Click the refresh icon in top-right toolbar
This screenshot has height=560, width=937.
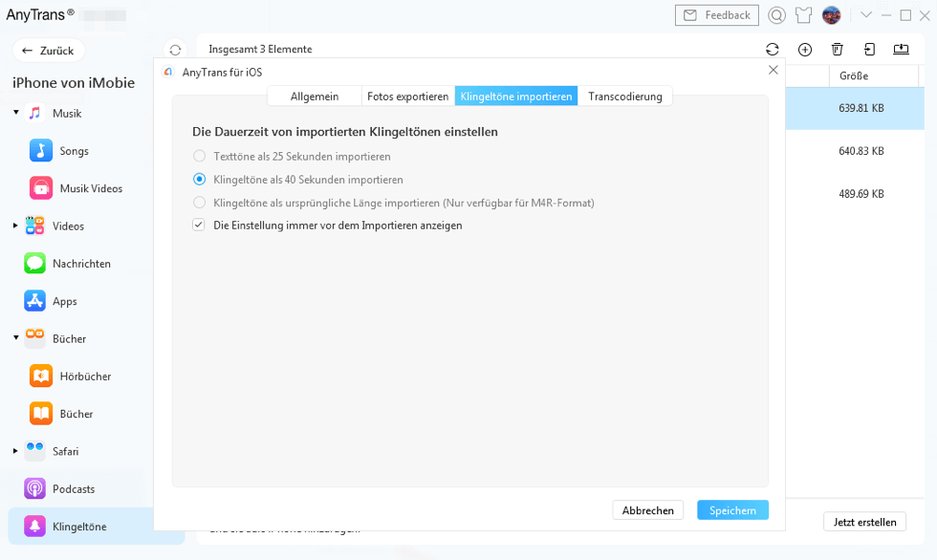click(x=773, y=49)
